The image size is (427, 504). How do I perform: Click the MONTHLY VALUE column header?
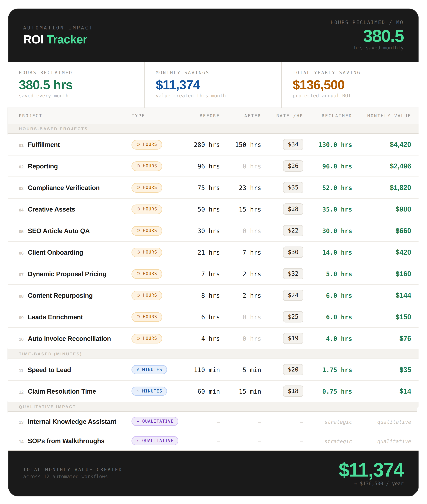point(389,116)
